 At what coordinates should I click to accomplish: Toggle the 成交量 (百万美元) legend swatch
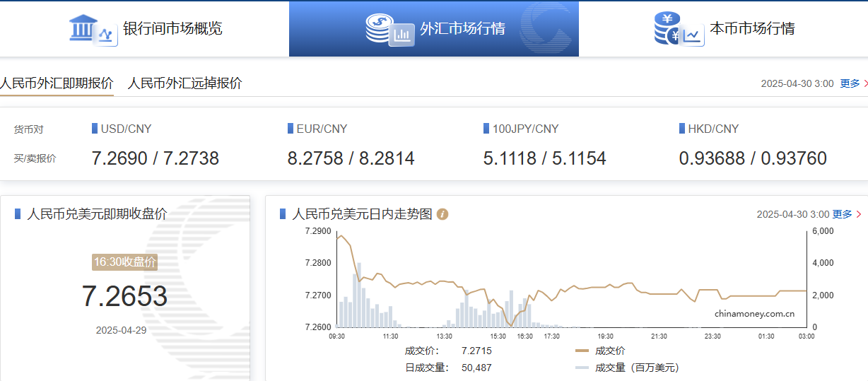tap(582, 368)
